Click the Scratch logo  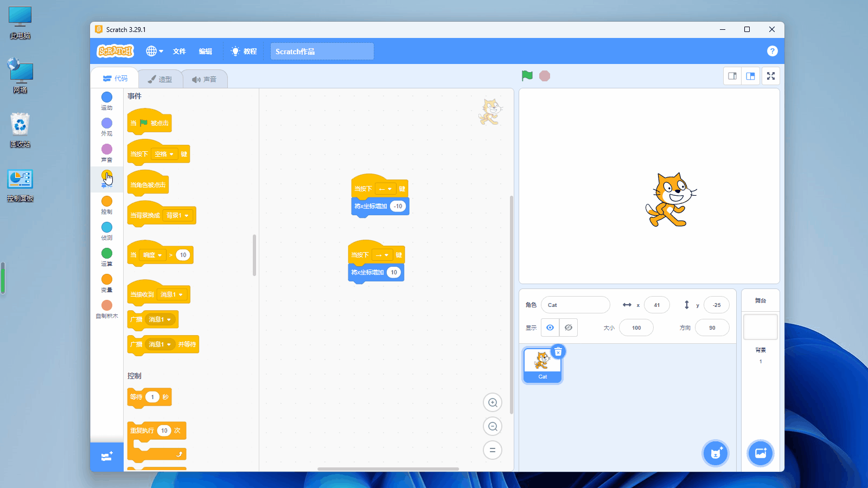point(115,51)
